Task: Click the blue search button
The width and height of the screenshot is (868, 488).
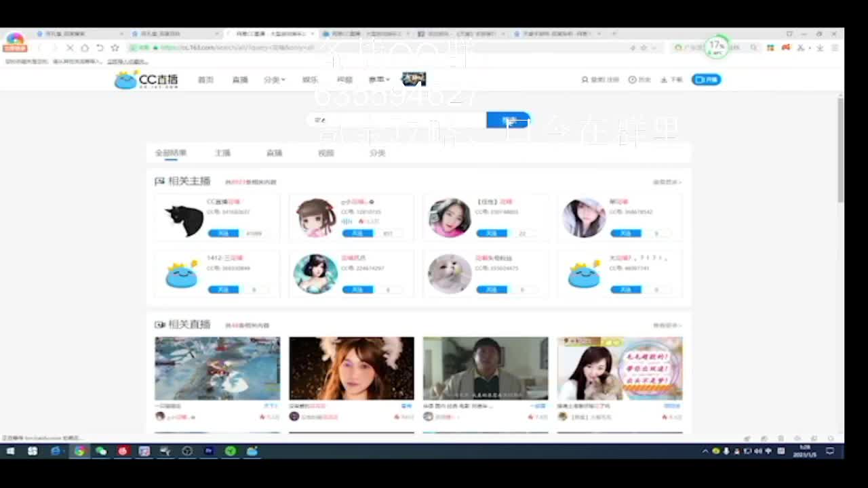Action: pos(508,120)
